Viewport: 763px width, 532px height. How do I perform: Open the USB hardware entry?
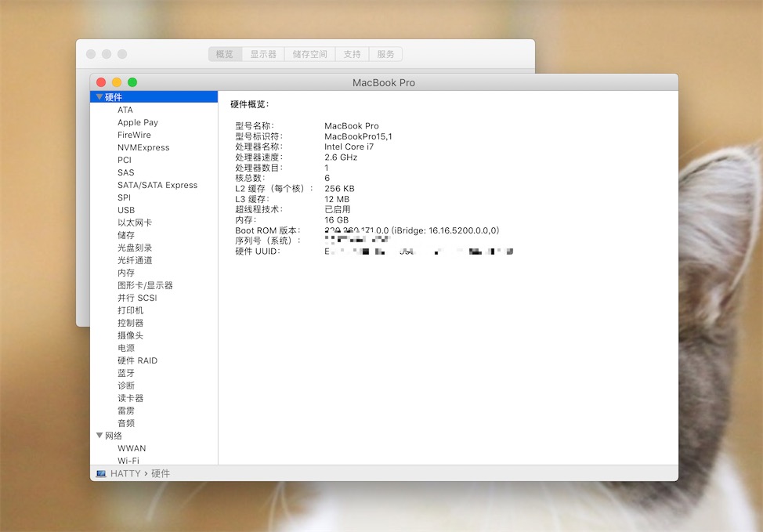coord(126,210)
